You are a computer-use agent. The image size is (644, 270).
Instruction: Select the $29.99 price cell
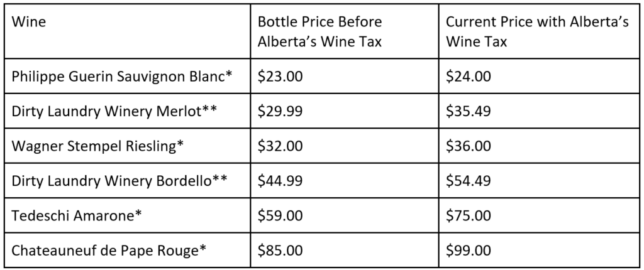(x=280, y=111)
